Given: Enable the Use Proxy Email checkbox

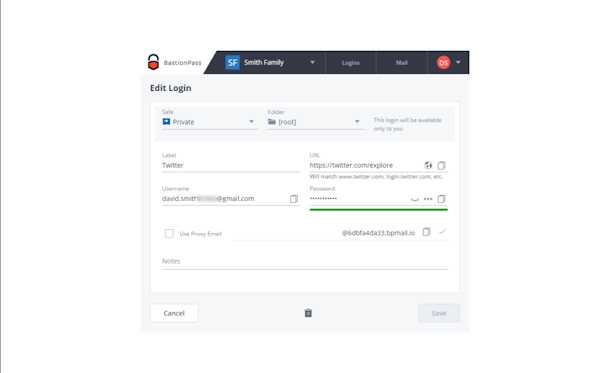Looking at the screenshot, I should [x=169, y=233].
